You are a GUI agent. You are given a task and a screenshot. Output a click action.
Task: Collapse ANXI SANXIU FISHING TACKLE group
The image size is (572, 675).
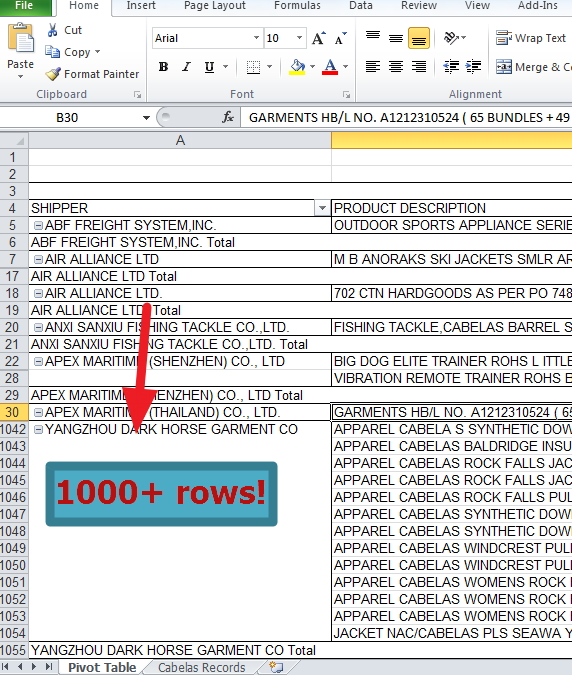tap(38, 327)
